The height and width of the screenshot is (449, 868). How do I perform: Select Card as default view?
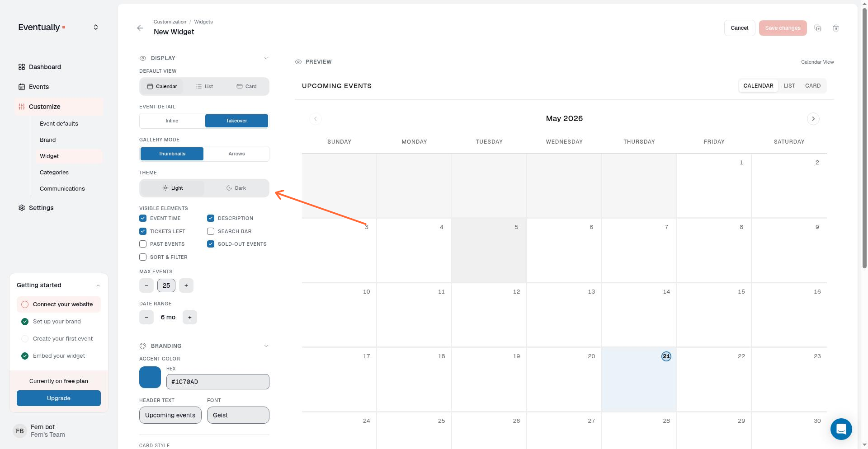(x=246, y=86)
